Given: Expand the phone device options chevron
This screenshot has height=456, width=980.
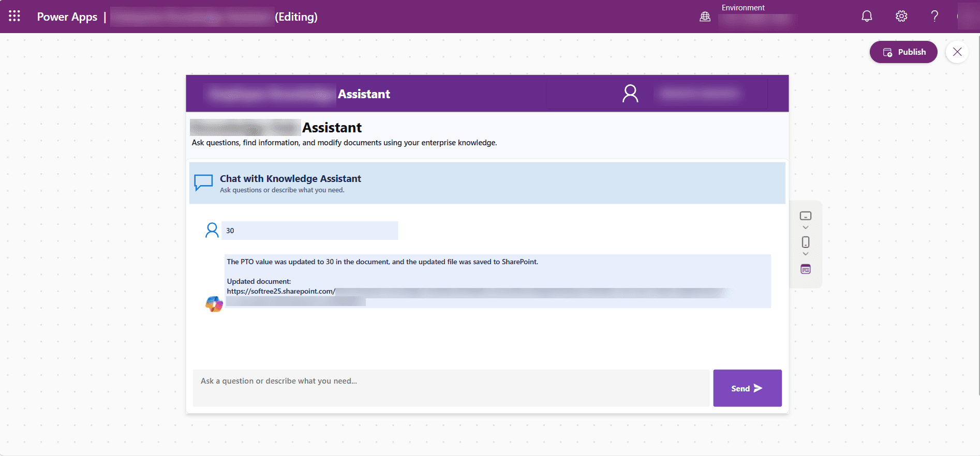Looking at the screenshot, I should (x=806, y=254).
